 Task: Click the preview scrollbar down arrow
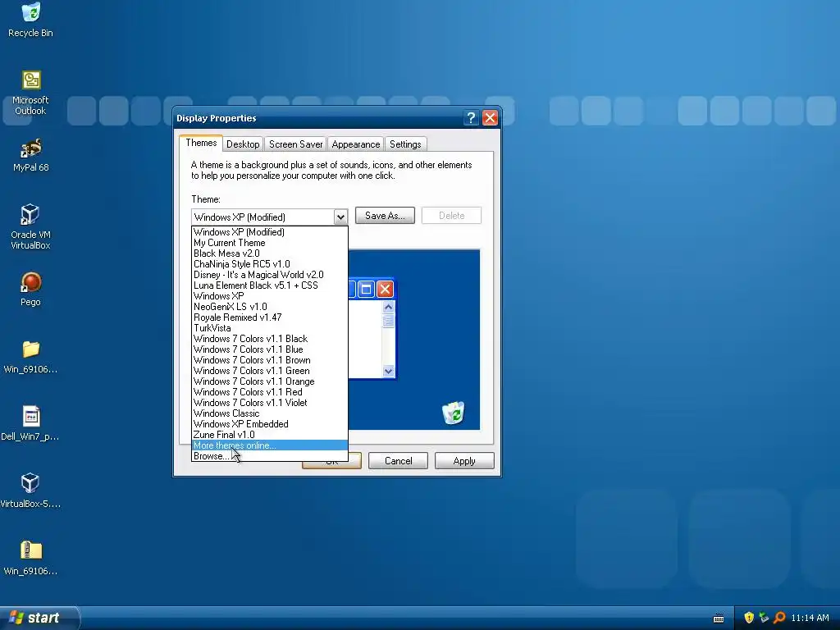(x=388, y=371)
